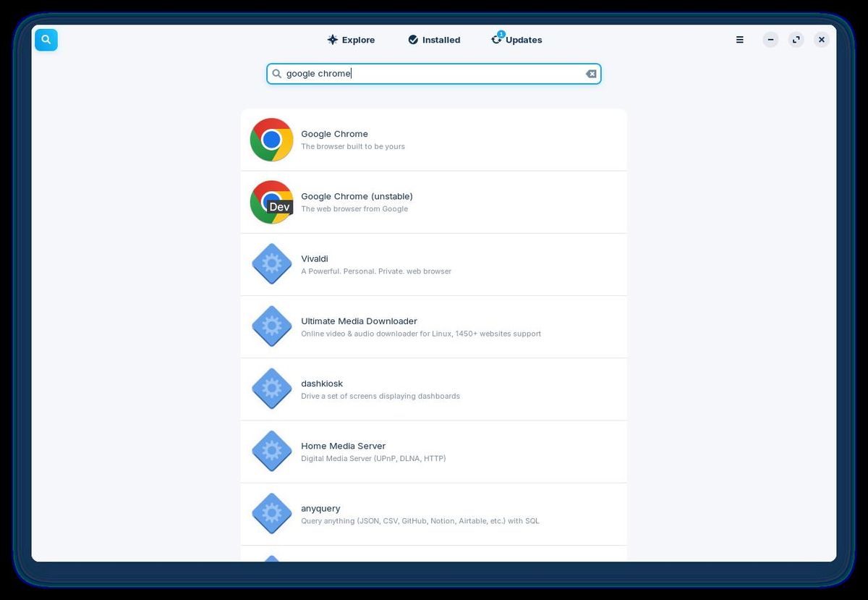Image resolution: width=868 pixels, height=600 pixels.
Task: Switch to the Installed tab
Action: pos(434,40)
